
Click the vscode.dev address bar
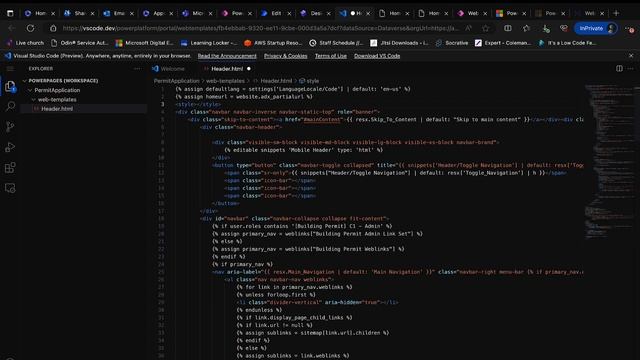(x=260, y=28)
